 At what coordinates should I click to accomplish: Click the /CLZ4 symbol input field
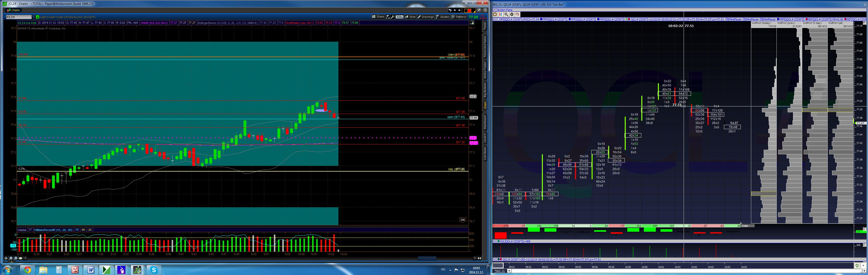click(19, 17)
